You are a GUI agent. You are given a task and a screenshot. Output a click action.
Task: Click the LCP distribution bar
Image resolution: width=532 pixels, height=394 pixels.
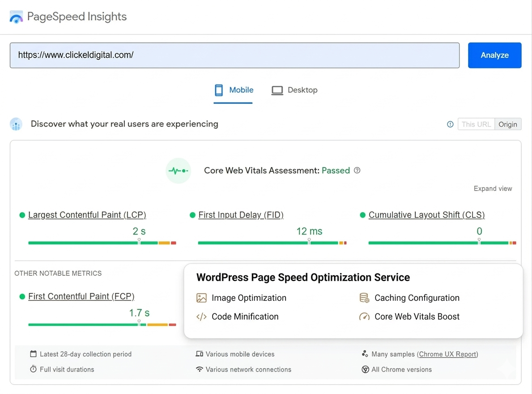tap(102, 243)
